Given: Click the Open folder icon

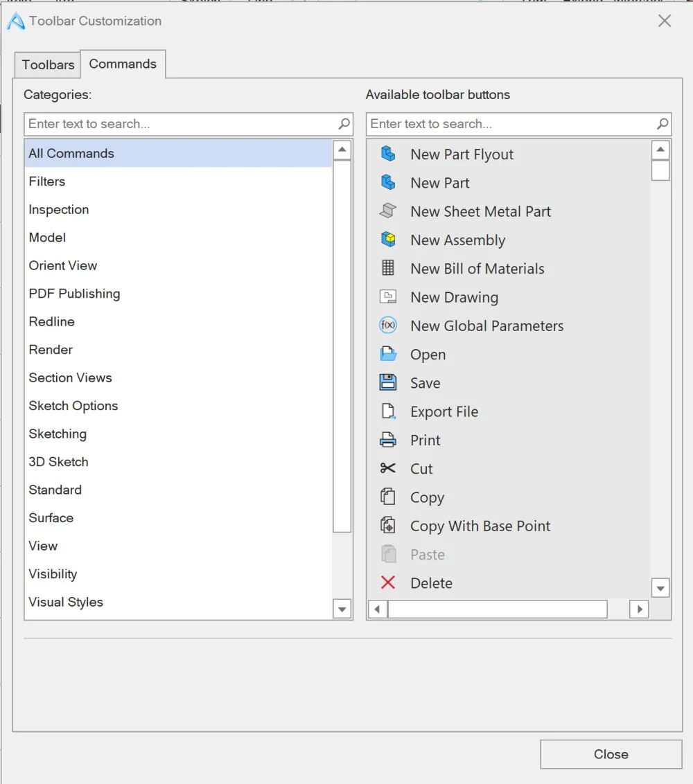Looking at the screenshot, I should click(388, 354).
